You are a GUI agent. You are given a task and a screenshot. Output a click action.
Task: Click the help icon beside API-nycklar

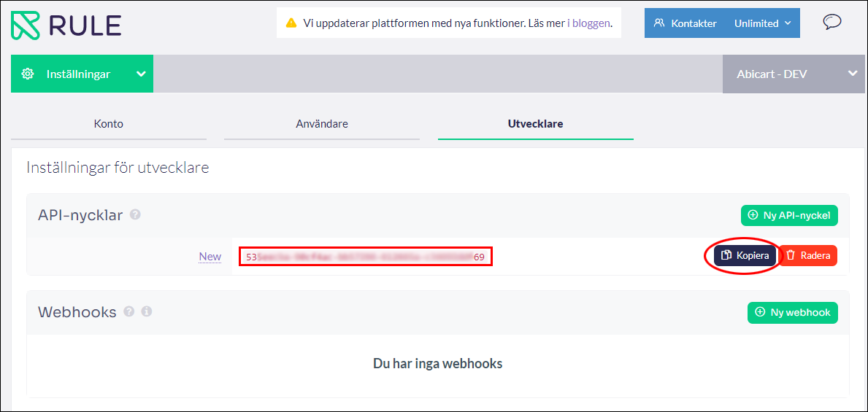[135, 215]
